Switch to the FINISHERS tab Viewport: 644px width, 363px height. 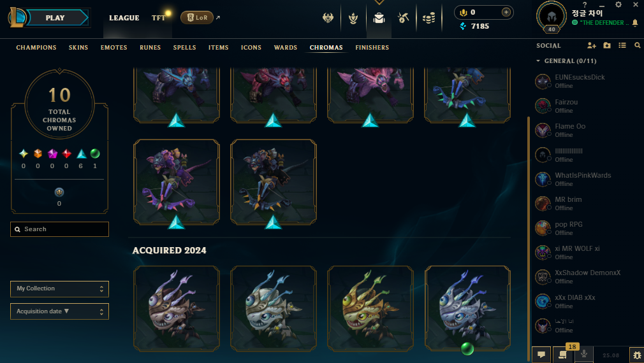tap(372, 48)
